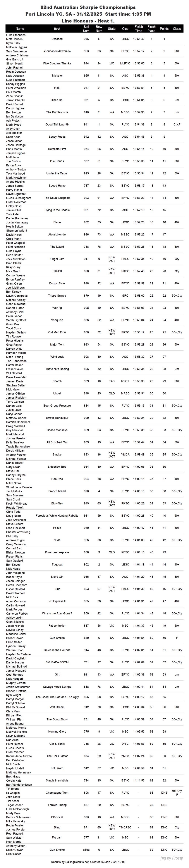Click the Name column header
Viewport: 189px width, 868px height.
pos(20,29)
